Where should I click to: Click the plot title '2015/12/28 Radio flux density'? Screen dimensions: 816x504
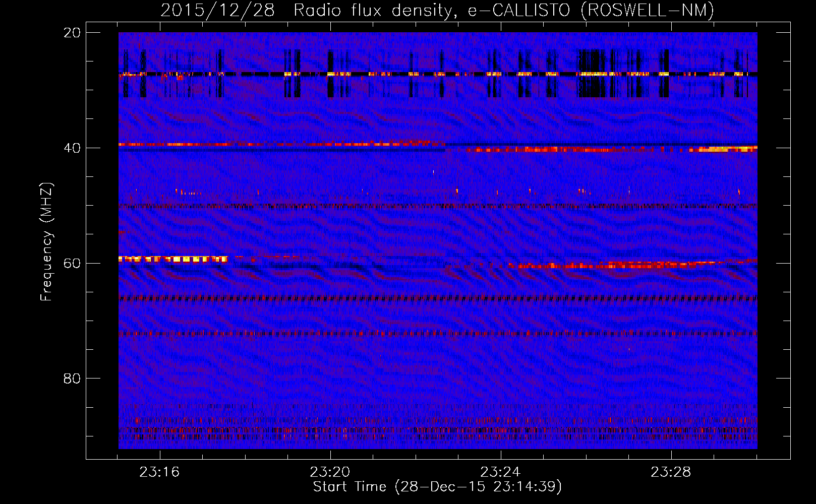click(307, 11)
